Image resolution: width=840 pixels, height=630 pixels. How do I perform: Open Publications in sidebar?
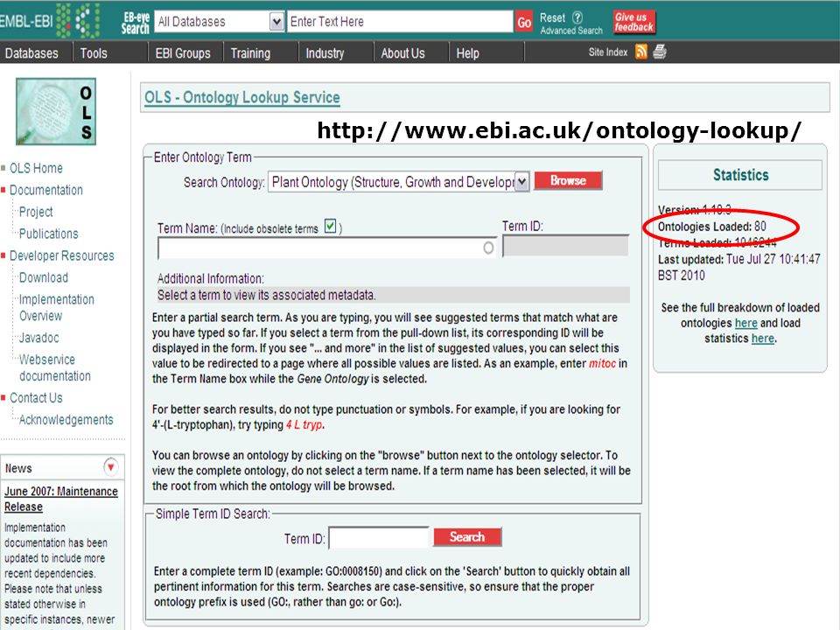[x=49, y=234]
